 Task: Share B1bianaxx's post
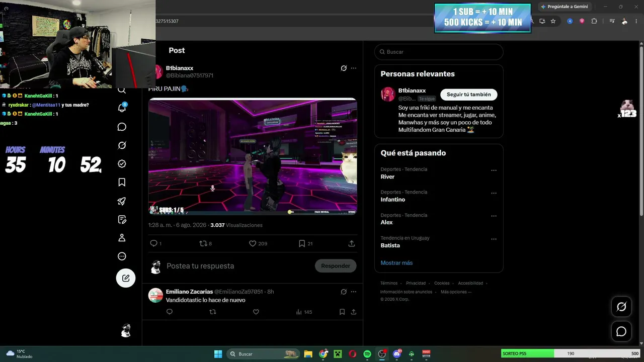pyautogui.click(x=352, y=243)
